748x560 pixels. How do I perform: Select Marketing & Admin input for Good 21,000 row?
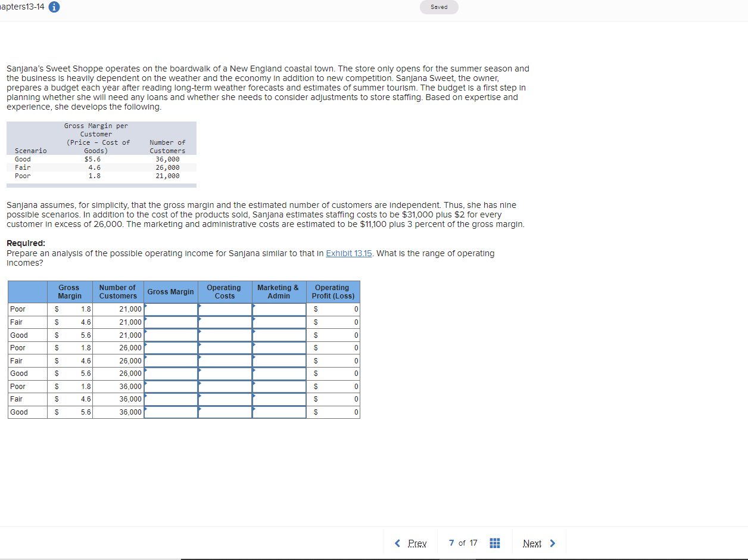coord(279,335)
